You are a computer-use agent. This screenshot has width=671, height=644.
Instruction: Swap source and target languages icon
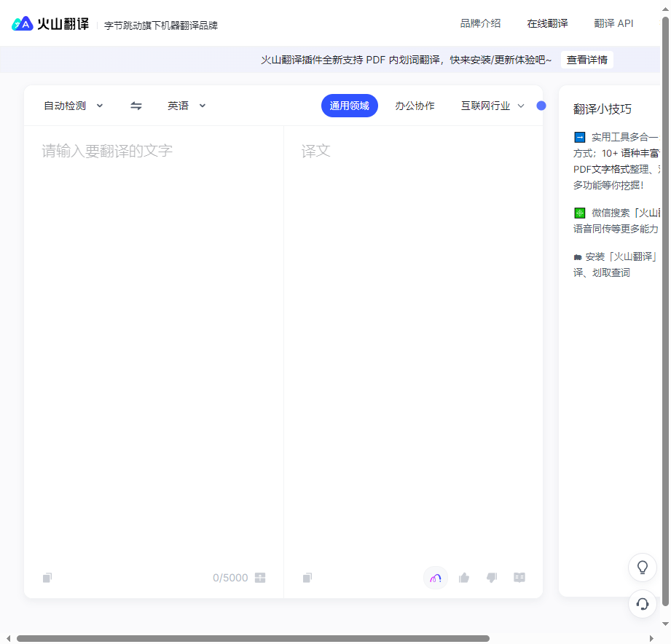click(x=136, y=106)
